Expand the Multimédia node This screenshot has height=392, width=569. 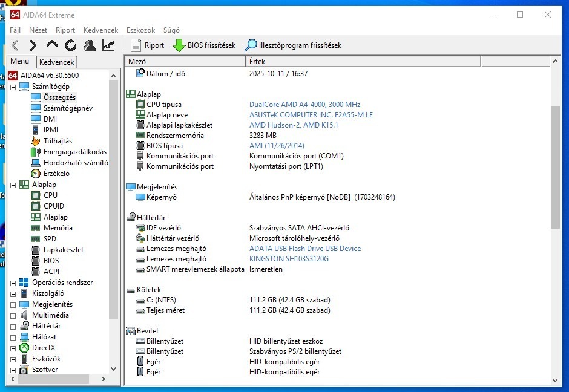click(x=13, y=316)
